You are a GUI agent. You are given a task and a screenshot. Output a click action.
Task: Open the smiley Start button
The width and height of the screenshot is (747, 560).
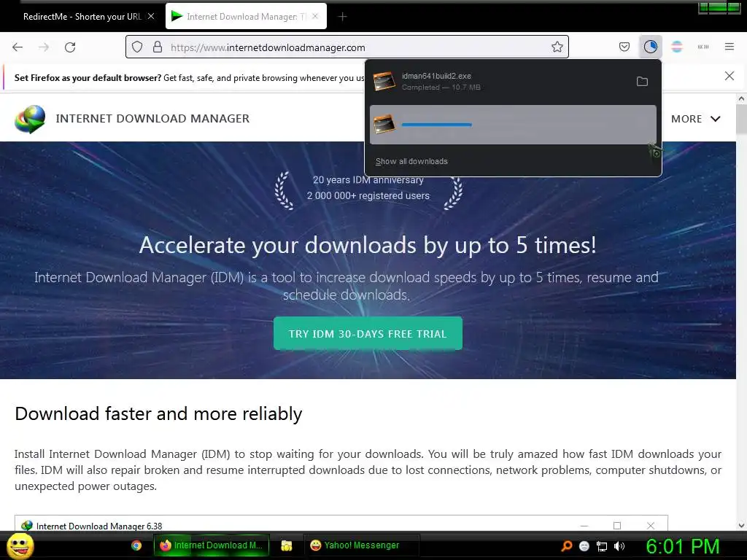click(20, 545)
